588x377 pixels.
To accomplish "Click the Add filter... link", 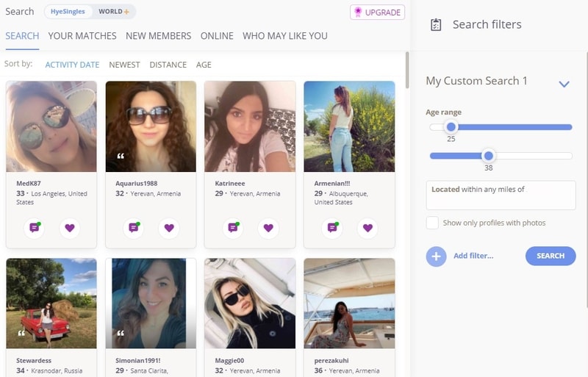I will [x=473, y=256].
